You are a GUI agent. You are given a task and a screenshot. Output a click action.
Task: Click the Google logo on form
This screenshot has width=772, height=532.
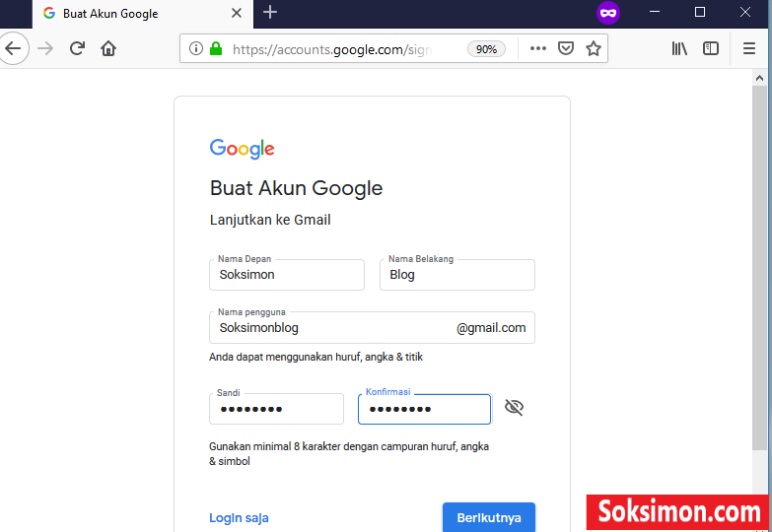point(243,149)
